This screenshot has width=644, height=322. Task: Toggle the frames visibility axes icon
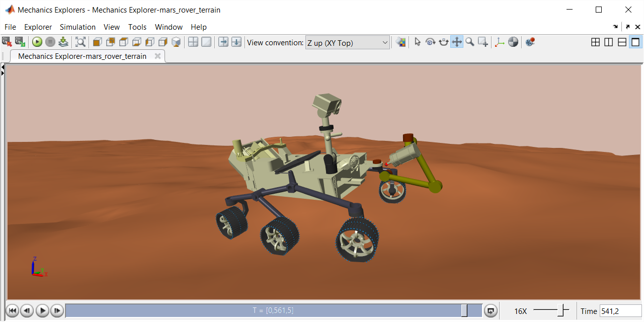point(499,42)
